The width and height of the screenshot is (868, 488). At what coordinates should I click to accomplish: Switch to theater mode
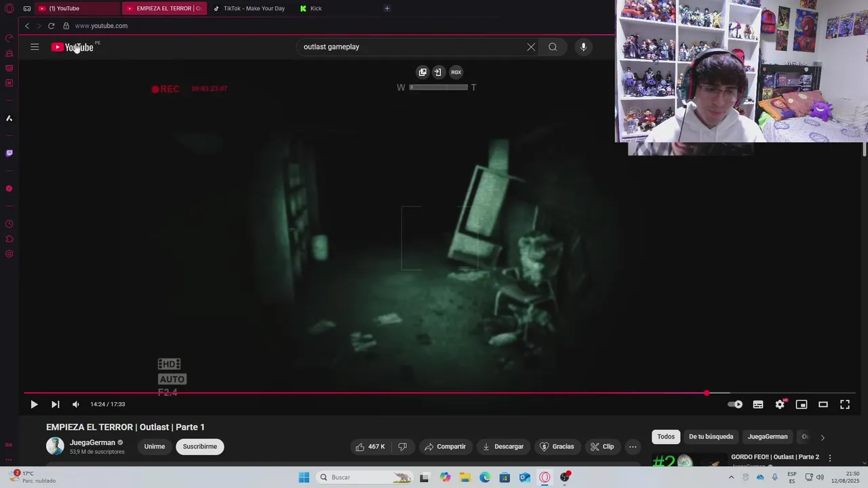pos(823,404)
